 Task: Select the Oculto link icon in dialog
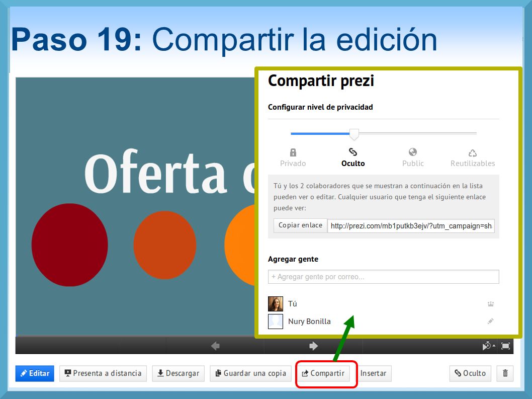[353, 152]
